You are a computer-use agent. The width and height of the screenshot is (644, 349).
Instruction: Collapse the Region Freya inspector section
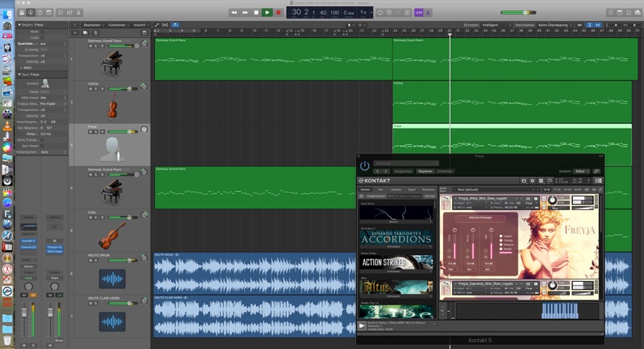coord(20,25)
